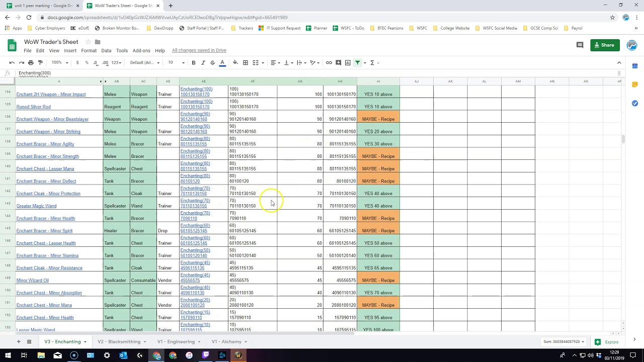Increase decimal places
The width and height of the screenshot is (644, 362).
[105, 63]
